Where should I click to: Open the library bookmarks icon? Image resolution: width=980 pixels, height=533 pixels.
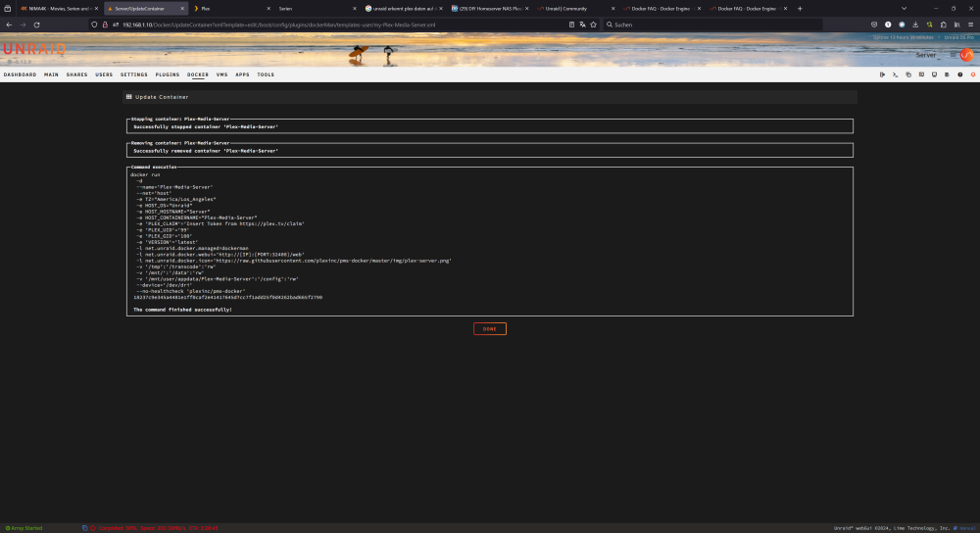pyautogui.click(x=956, y=25)
